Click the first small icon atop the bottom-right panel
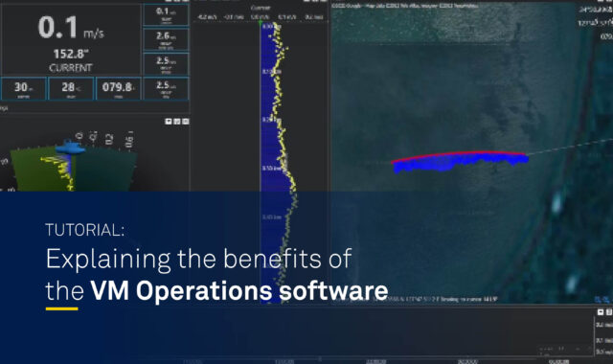This screenshot has height=364, width=613. point(601,311)
